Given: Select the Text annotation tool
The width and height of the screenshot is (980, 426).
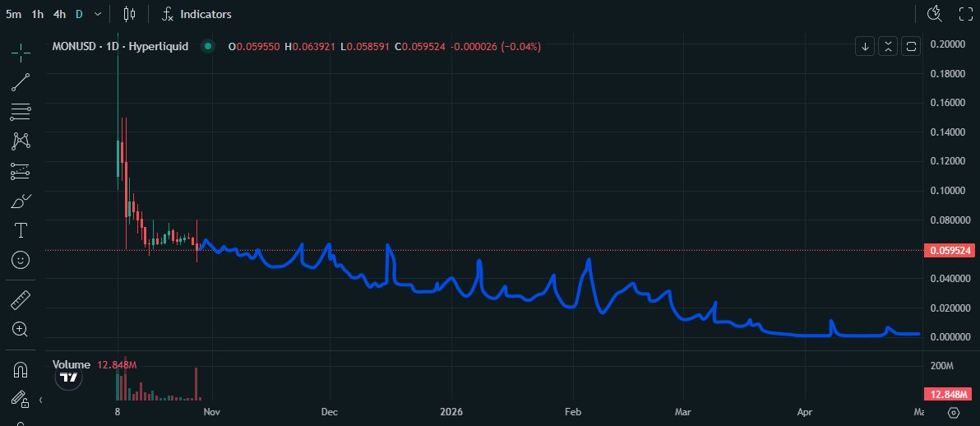Looking at the screenshot, I should pos(21,230).
